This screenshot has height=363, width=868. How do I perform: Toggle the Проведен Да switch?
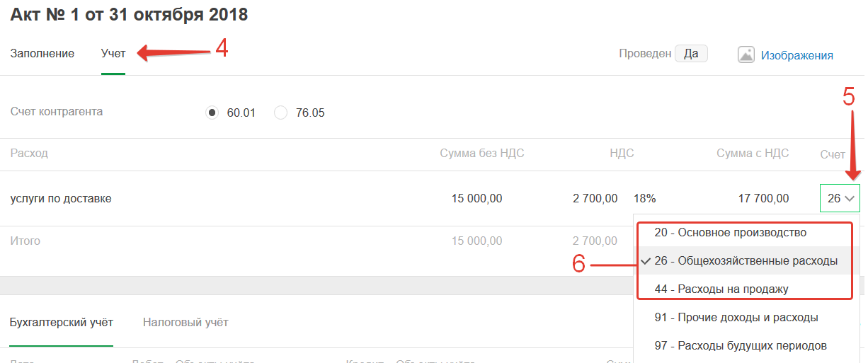[x=691, y=54]
